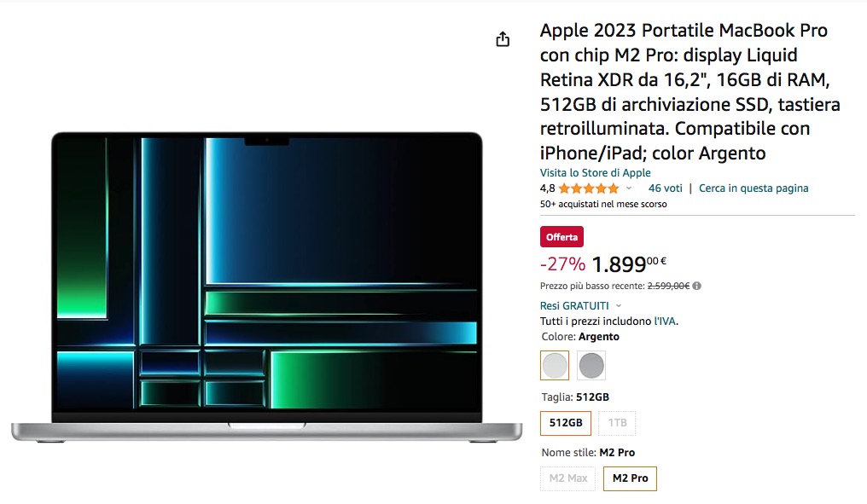The image size is (867, 504).
Task: Select the 512GB storage option
Action: click(565, 423)
